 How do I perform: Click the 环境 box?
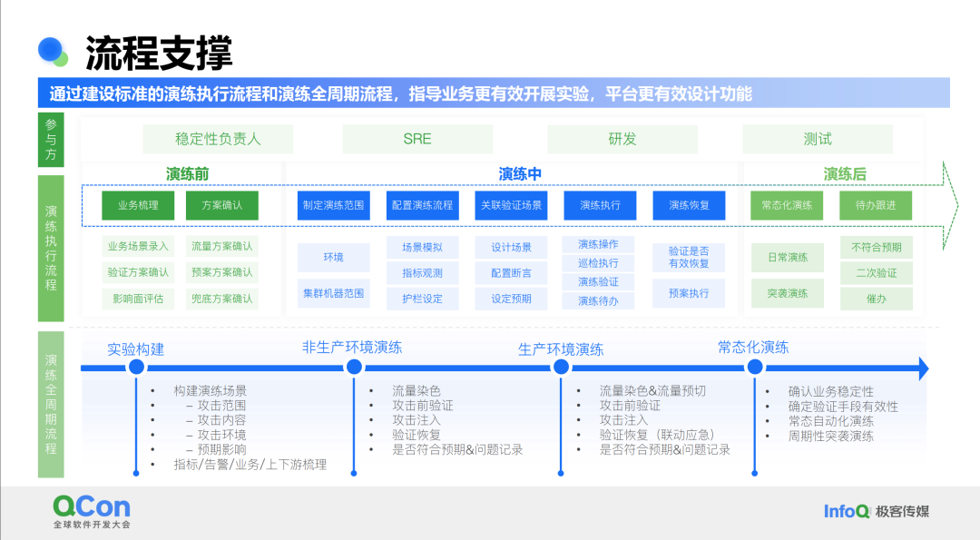click(x=334, y=258)
